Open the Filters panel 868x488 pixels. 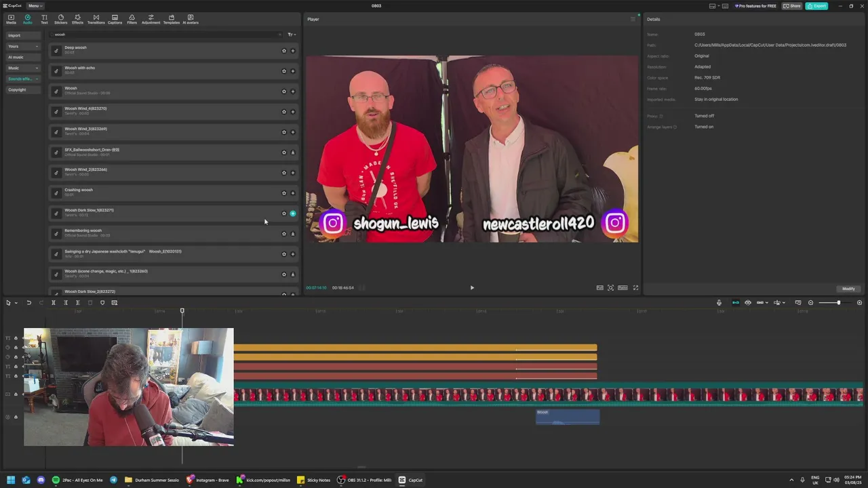(132, 19)
